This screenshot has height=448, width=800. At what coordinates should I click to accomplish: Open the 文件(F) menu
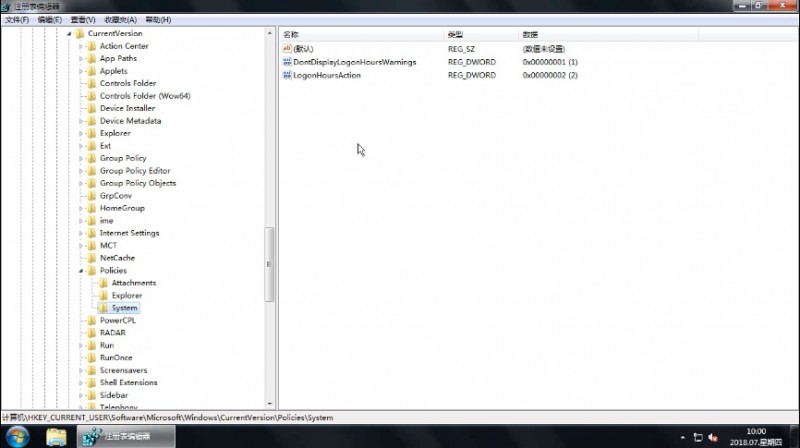pyautogui.click(x=17, y=20)
